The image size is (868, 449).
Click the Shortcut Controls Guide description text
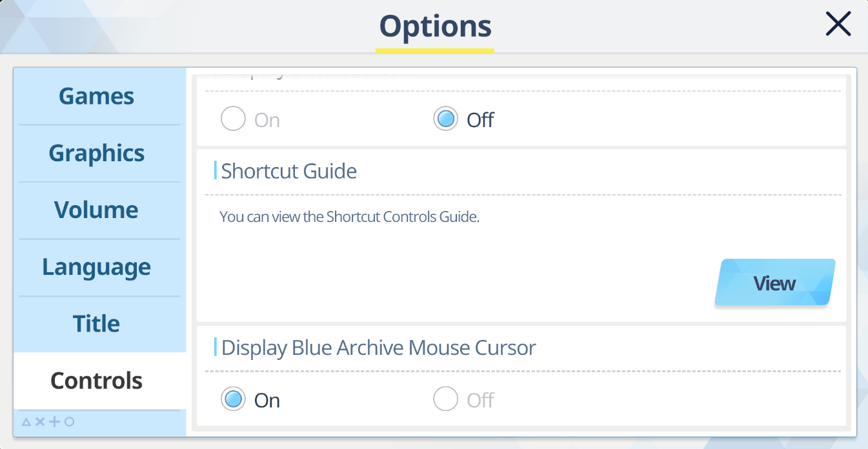[x=349, y=217]
